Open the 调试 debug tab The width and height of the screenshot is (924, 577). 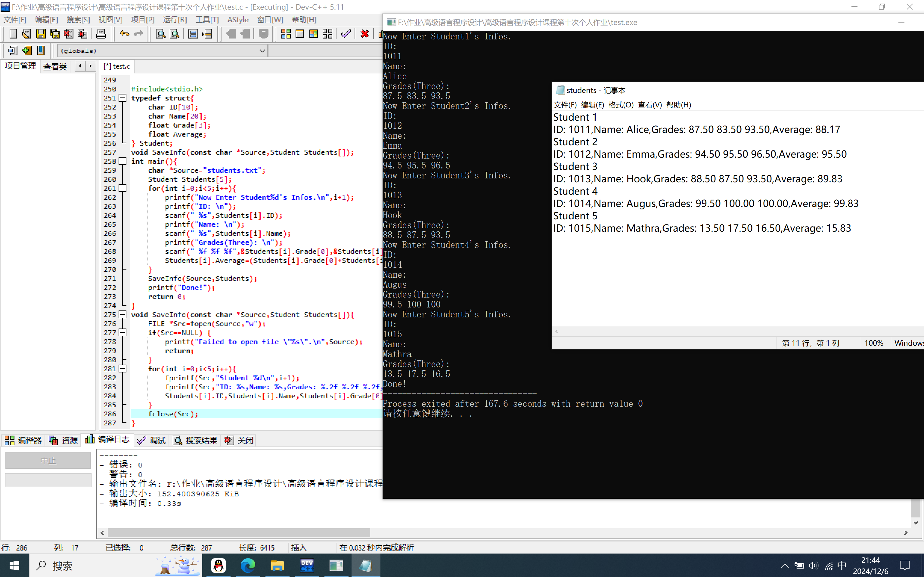(152, 440)
